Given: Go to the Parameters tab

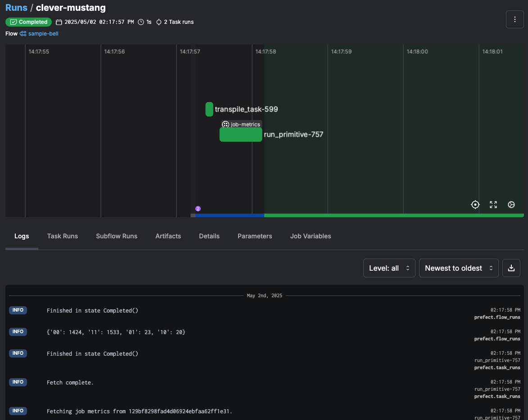Looking at the screenshot, I should tap(255, 236).
